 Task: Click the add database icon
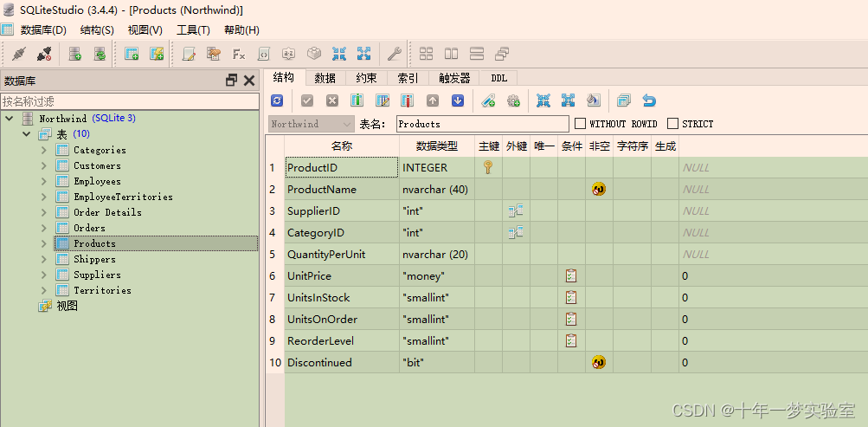(x=74, y=54)
